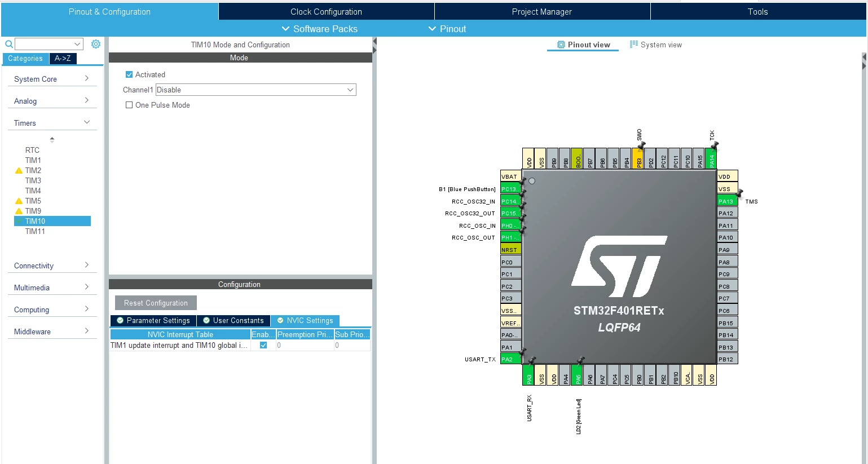Click the PA13 TMS pin
Image resolution: width=868 pixels, height=464 pixels.
pyautogui.click(x=727, y=201)
